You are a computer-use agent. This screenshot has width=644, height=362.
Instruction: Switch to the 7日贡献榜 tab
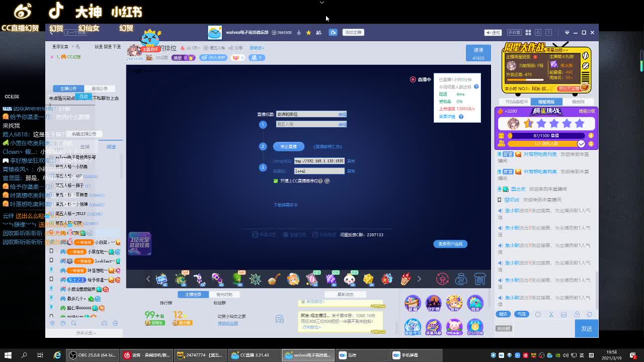[x=515, y=102]
